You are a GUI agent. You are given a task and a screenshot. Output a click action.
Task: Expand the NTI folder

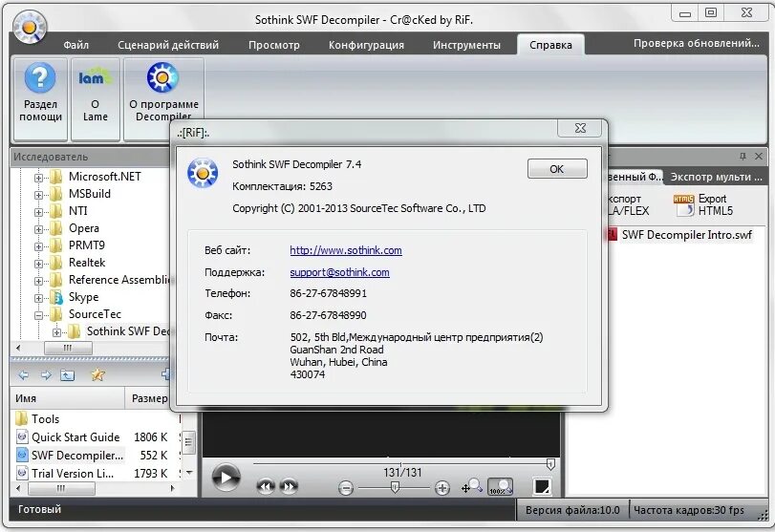[x=38, y=212]
